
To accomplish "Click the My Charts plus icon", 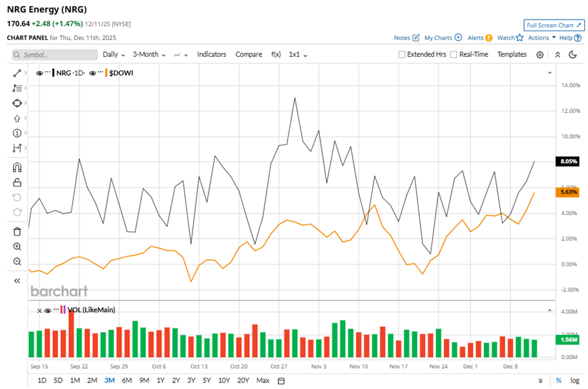I will [x=458, y=38].
